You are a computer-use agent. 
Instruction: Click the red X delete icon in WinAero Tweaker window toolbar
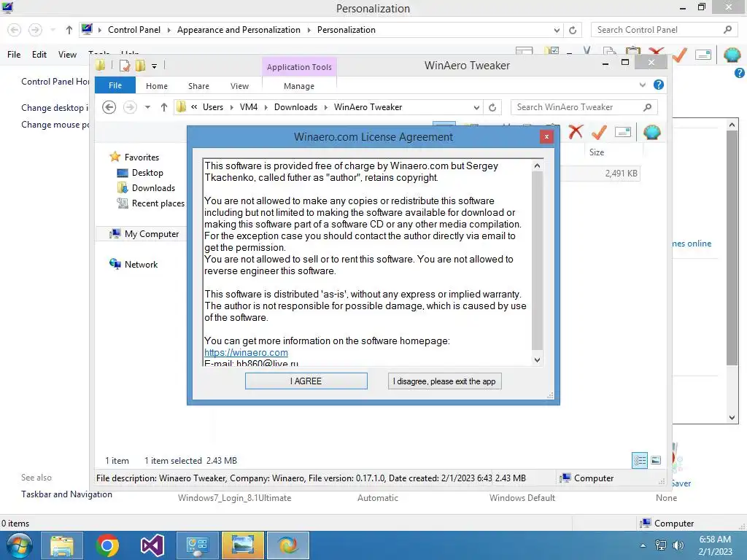click(576, 131)
